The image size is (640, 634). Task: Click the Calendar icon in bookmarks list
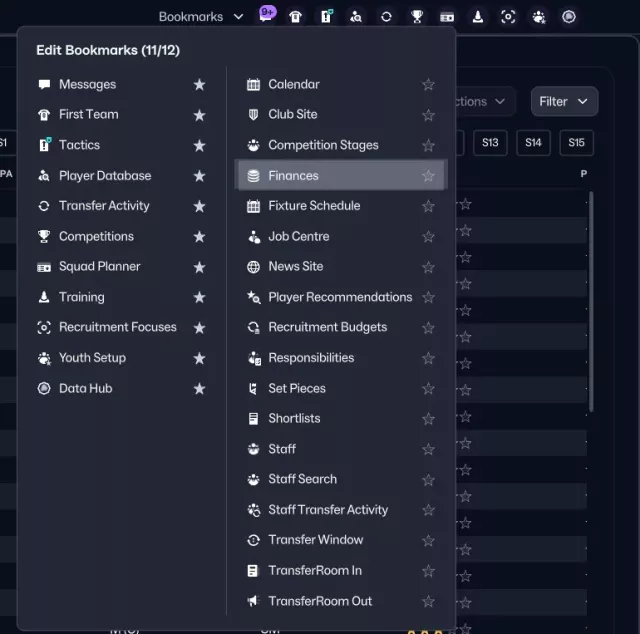pyautogui.click(x=253, y=85)
